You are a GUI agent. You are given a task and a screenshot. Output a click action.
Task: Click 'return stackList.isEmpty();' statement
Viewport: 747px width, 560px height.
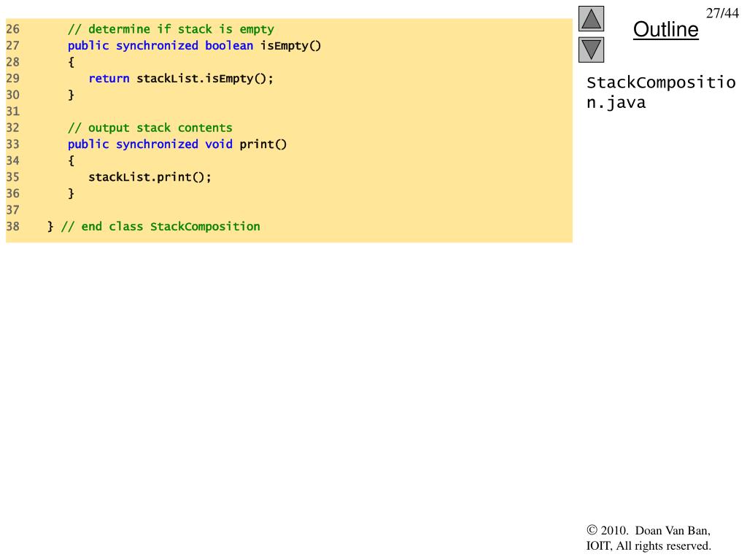[x=181, y=79]
